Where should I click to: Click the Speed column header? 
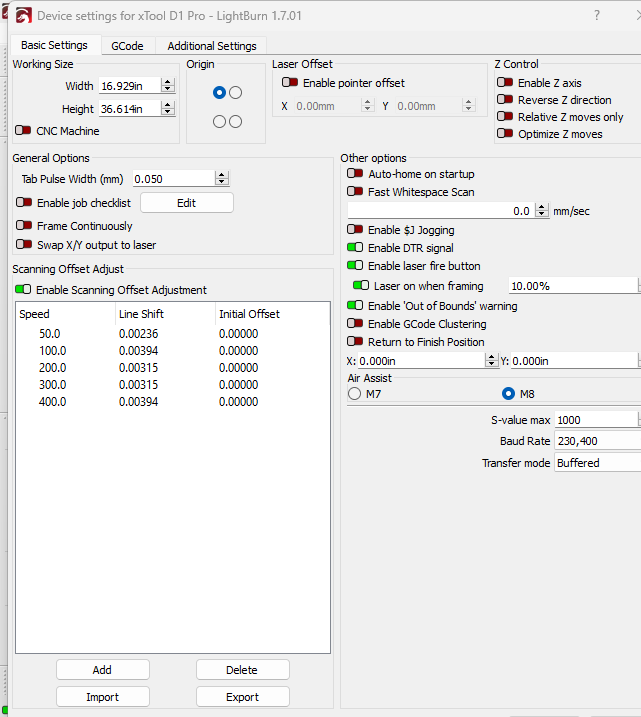point(65,314)
